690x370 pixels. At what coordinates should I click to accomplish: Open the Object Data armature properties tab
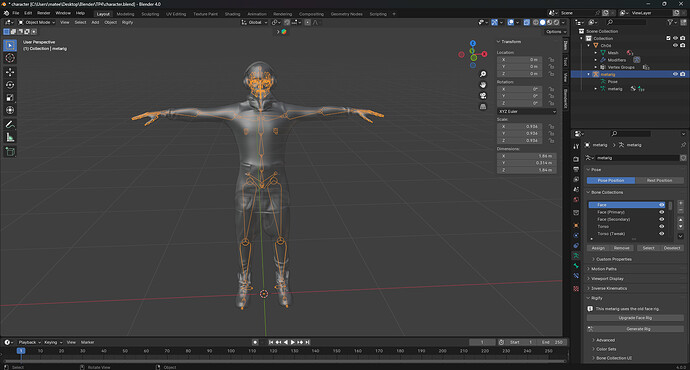pos(576,256)
